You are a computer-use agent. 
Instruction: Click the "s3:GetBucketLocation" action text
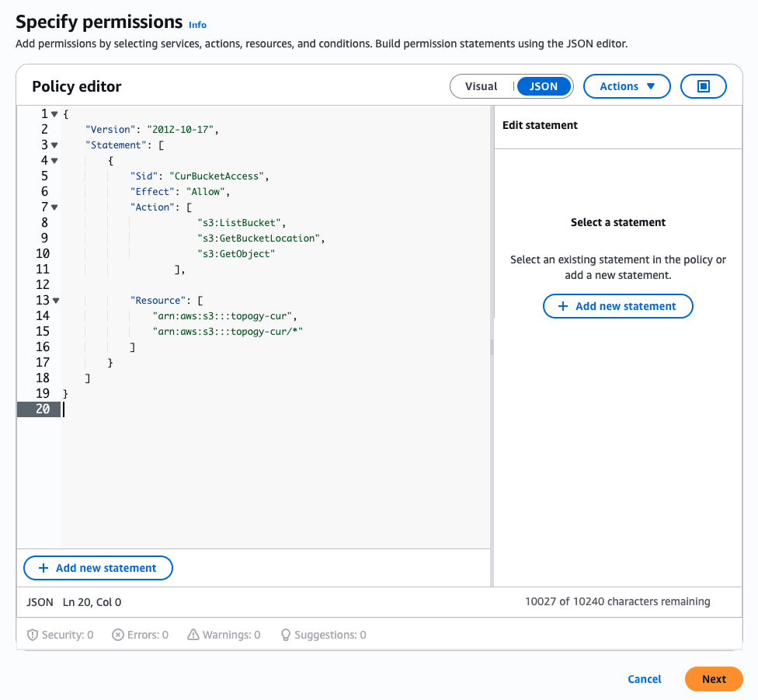(259, 239)
